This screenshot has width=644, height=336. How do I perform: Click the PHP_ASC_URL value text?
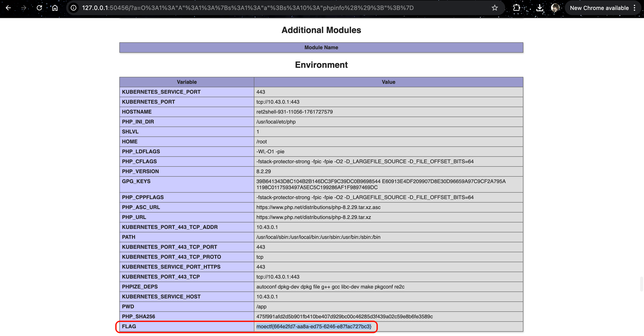[x=318, y=207]
